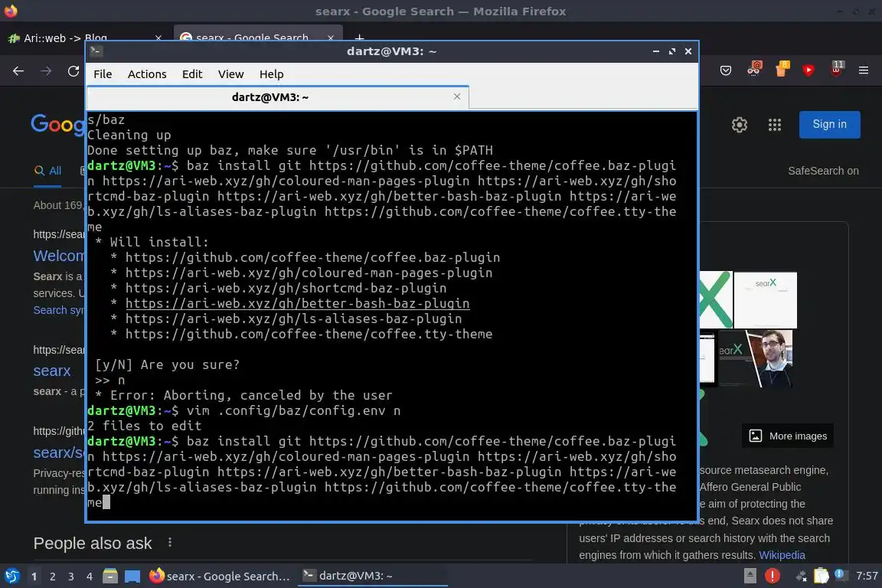Open the View menu in terminal
Screen dimensions: 882x588
point(230,73)
